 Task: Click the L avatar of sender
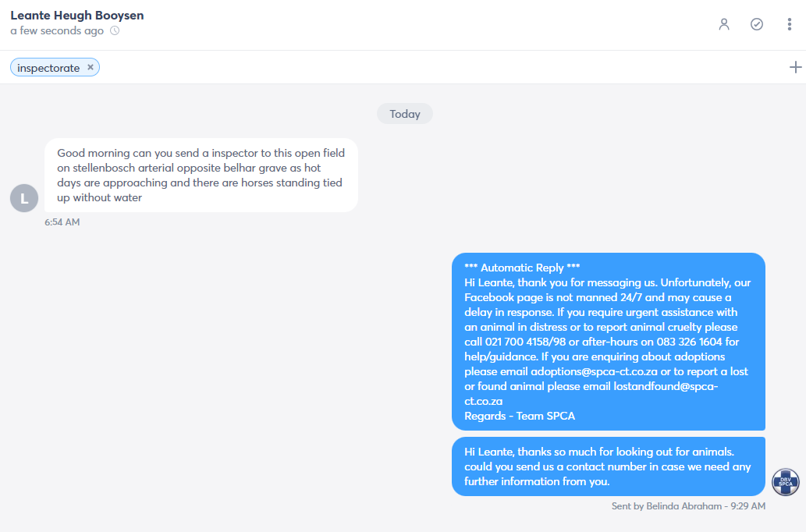pos(24,198)
